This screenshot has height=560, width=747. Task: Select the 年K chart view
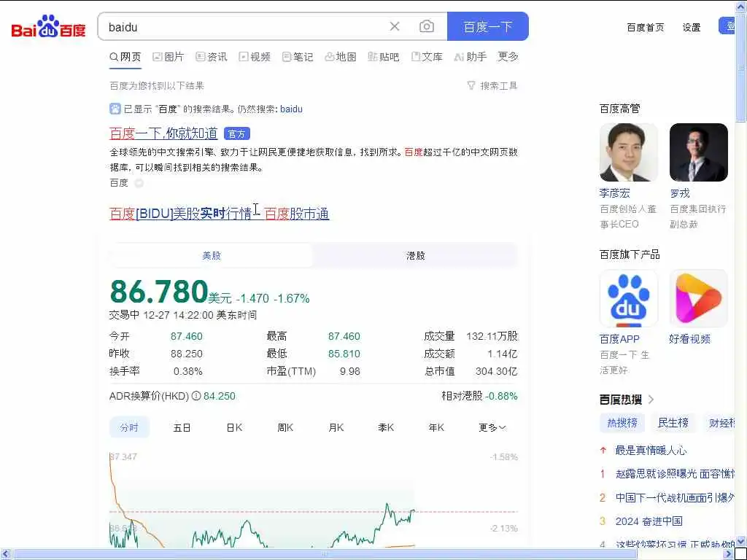(x=436, y=427)
